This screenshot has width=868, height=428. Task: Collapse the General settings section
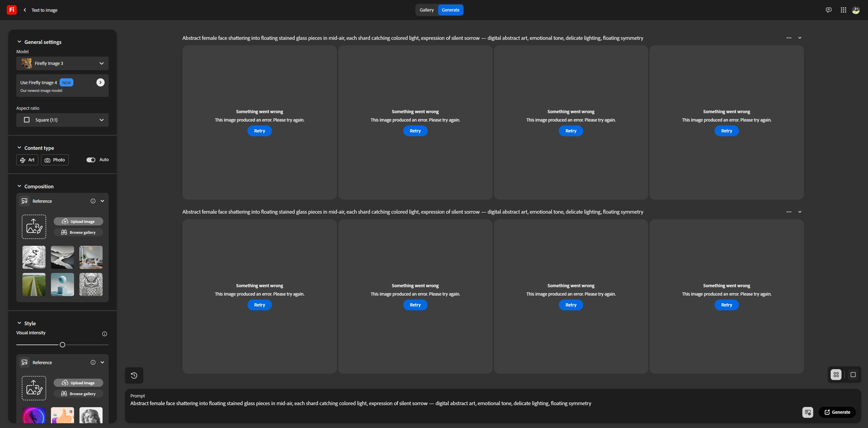(x=19, y=42)
